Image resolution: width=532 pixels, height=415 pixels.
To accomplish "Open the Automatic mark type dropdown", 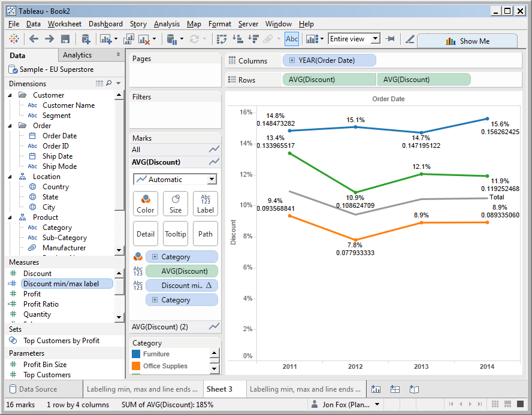I will [174, 179].
